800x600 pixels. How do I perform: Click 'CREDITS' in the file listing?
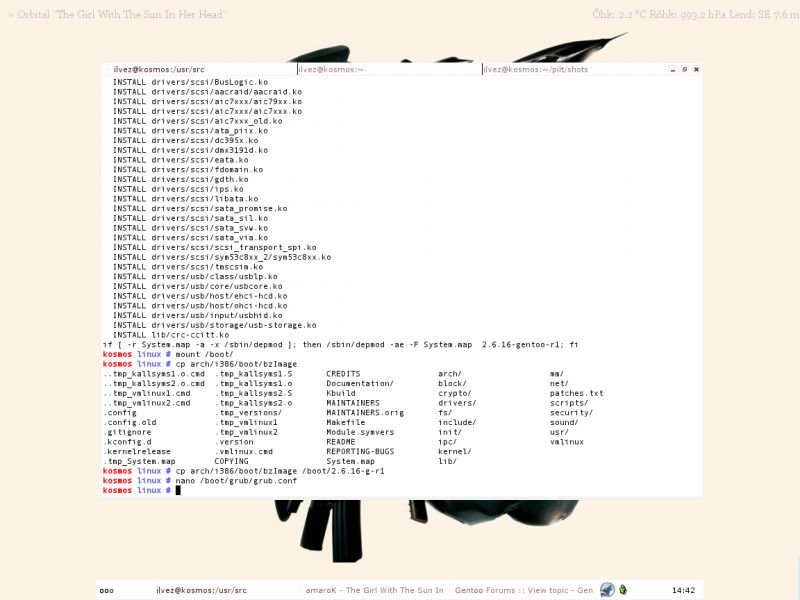pos(343,374)
